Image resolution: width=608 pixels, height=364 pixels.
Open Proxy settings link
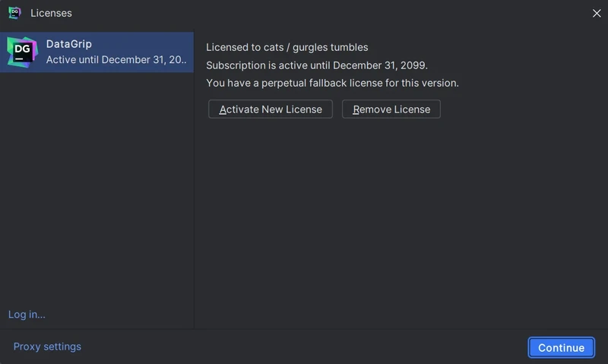click(47, 347)
